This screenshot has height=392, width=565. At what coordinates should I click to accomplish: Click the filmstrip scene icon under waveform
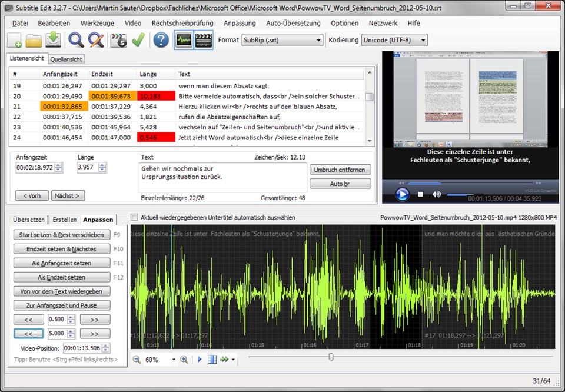(212, 360)
